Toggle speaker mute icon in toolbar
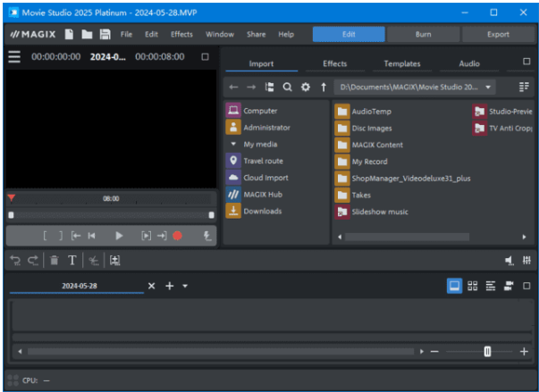539x392 pixels. pos(510,261)
